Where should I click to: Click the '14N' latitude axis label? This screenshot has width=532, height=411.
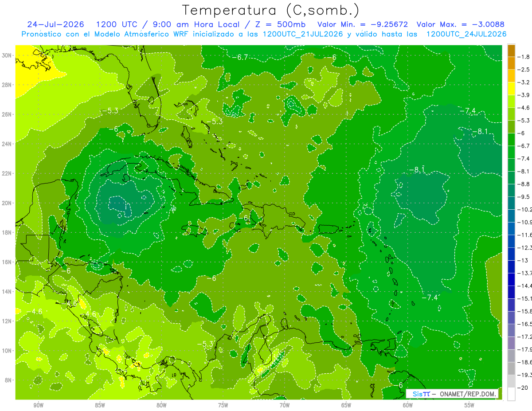pyautogui.click(x=7, y=292)
